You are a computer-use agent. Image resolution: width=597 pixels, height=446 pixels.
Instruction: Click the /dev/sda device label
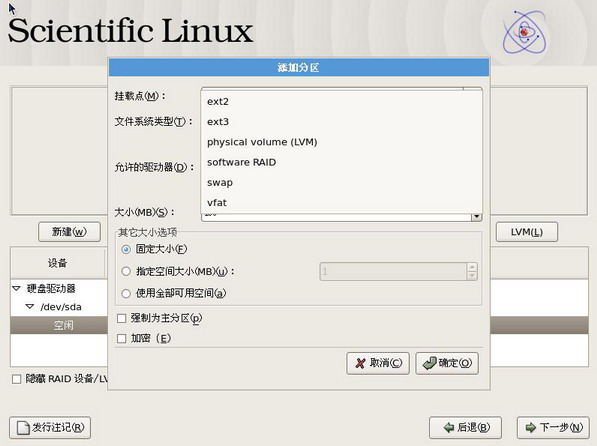pyautogui.click(x=61, y=307)
